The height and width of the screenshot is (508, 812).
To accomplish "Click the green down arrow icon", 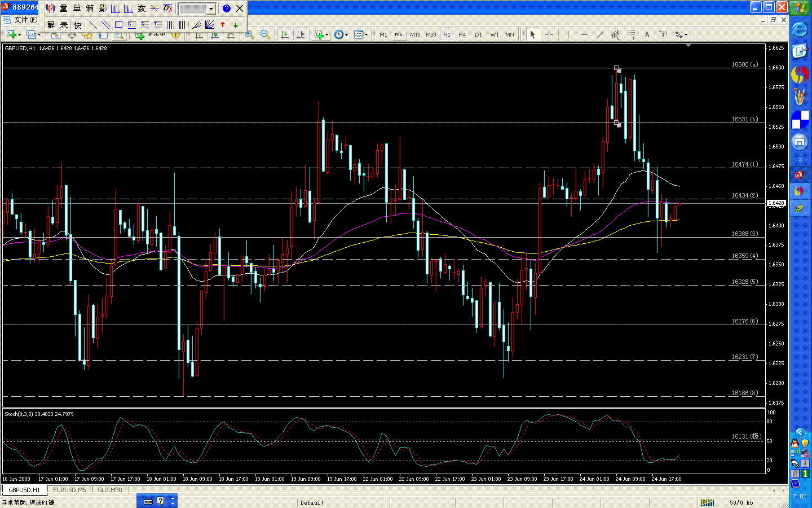I will click(236, 25).
